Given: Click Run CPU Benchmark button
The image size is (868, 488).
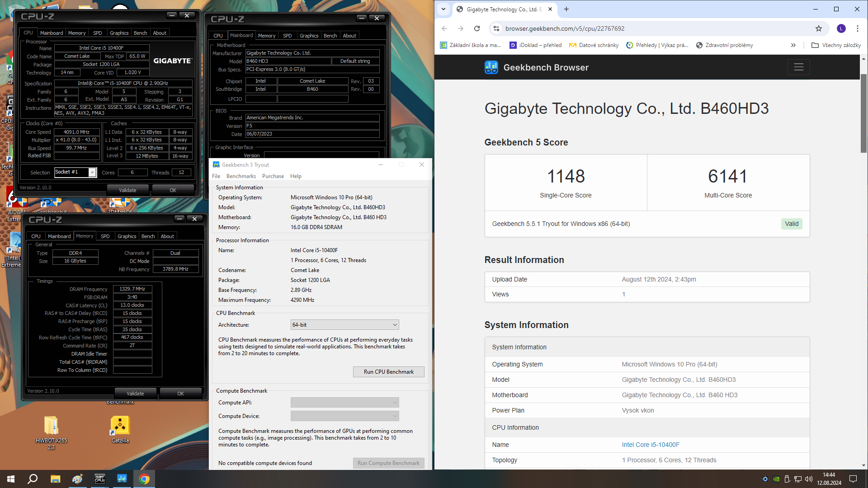Looking at the screenshot, I should pyautogui.click(x=389, y=372).
